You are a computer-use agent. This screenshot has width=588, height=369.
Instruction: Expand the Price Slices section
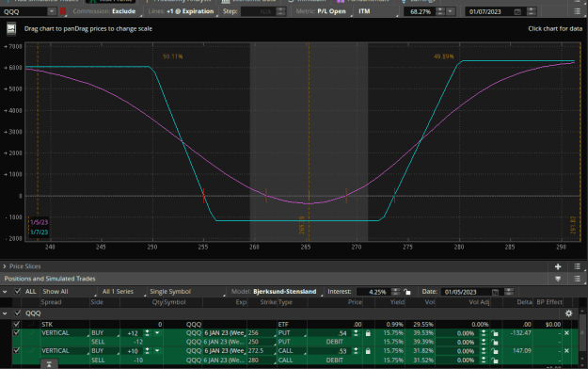pyautogui.click(x=5, y=266)
